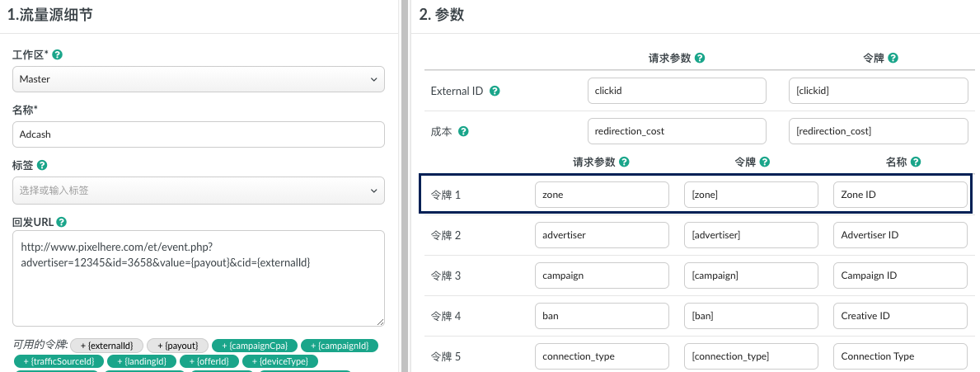Click the 令牌 3 name field Campaign ID
Image resolution: width=980 pixels, height=372 pixels.
coord(901,275)
